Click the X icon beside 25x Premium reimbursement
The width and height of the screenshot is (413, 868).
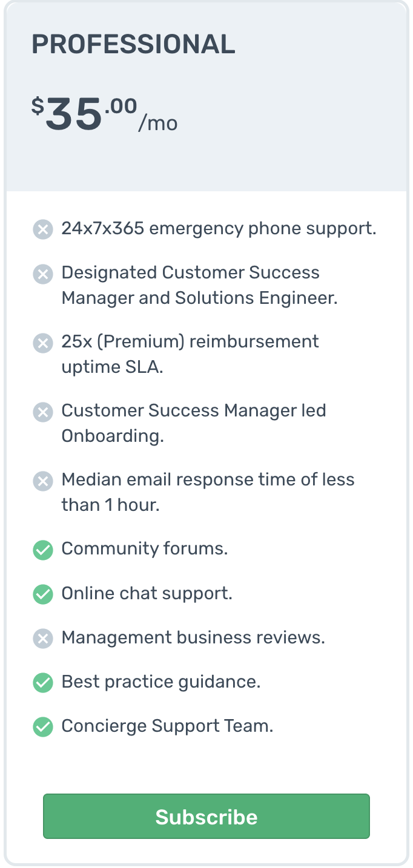point(42,343)
